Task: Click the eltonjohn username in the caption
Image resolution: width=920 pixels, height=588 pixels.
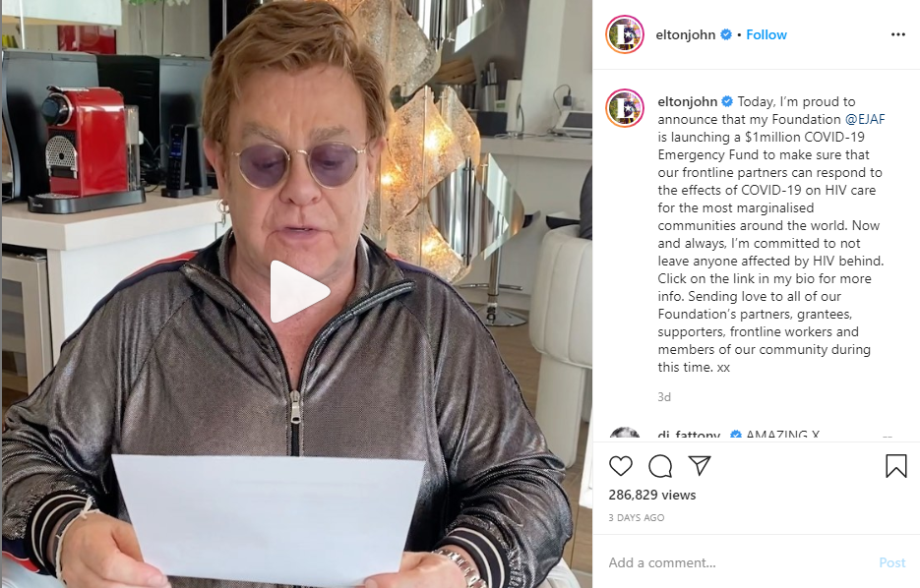Action: point(687,101)
